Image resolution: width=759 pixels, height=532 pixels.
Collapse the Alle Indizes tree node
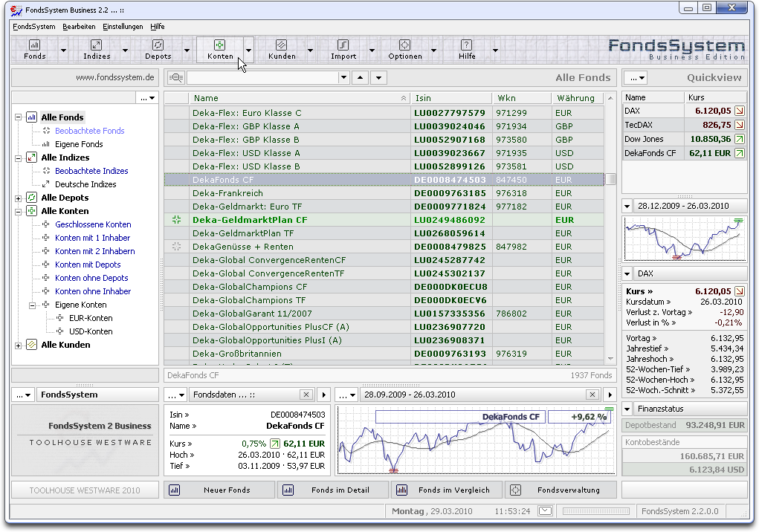pos(19,158)
